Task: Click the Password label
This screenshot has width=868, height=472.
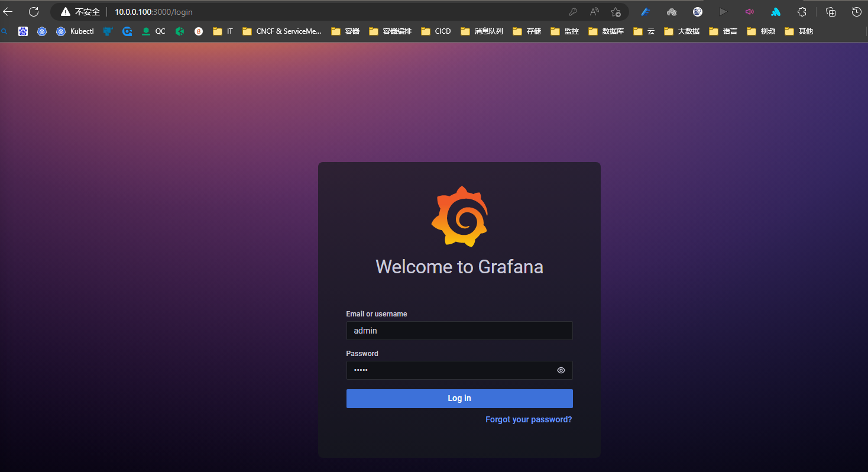Action: [x=362, y=354]
